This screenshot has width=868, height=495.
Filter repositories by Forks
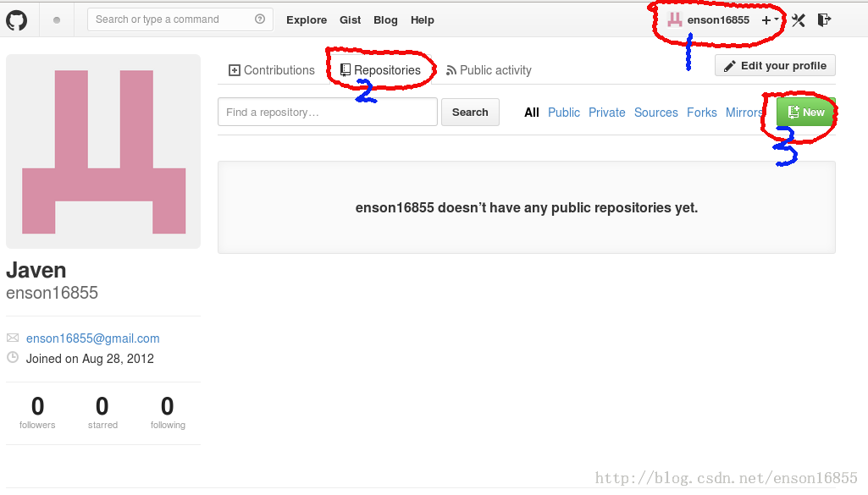coord(702,113)
